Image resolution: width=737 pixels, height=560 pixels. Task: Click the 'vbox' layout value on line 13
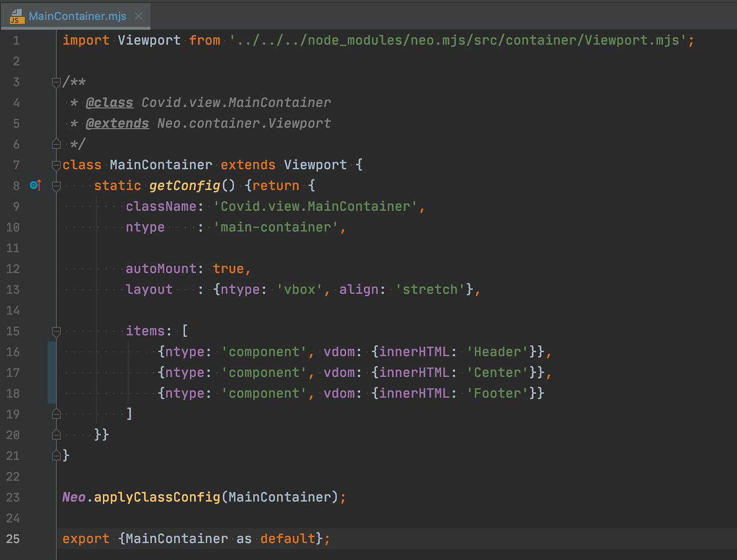(x=300, y=289)
